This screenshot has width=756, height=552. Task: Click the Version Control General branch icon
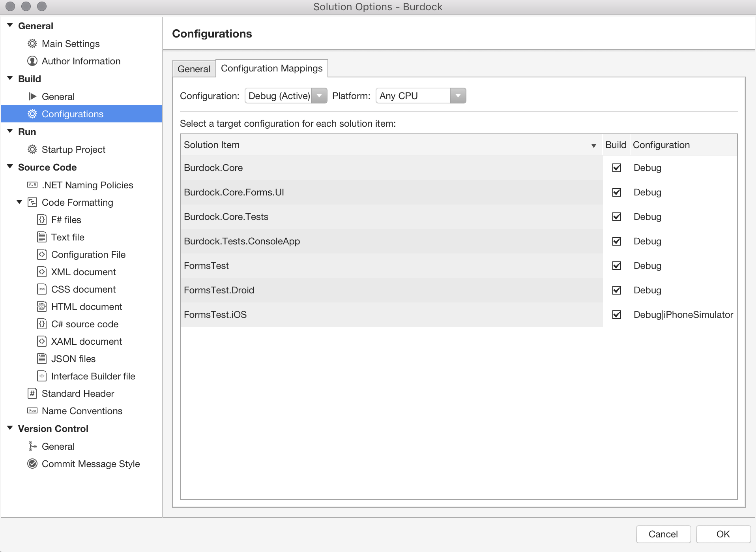32,446
